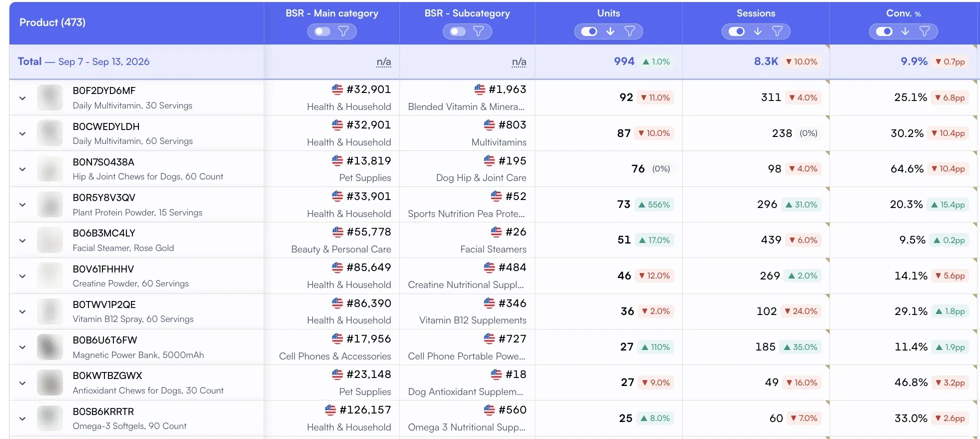This screenshot has width=980, height=439.
Task: Click US flag beside #26 Facial Steamers rank
Action: (x=496, y=232)
